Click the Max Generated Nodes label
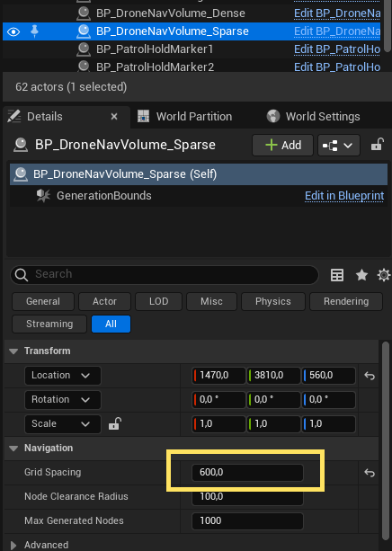This screenshot has width=392, height=551. (x=74, y=520)
